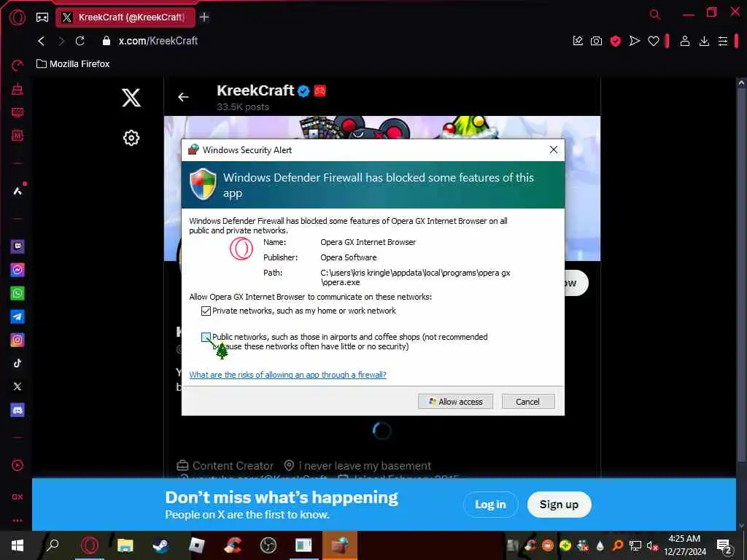Viewport: 747px width, 560px height.
Task: Check the Public networks checkbox
Action: point(206,337)
